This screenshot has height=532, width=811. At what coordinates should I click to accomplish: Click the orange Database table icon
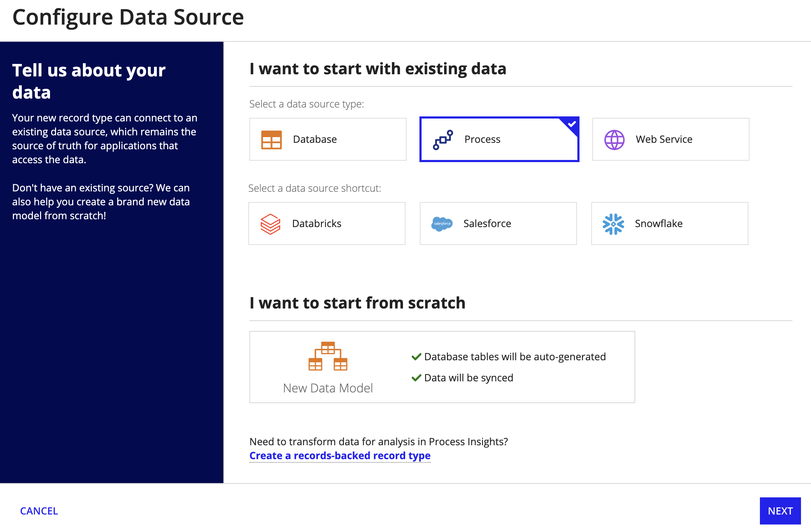point(271,140)
